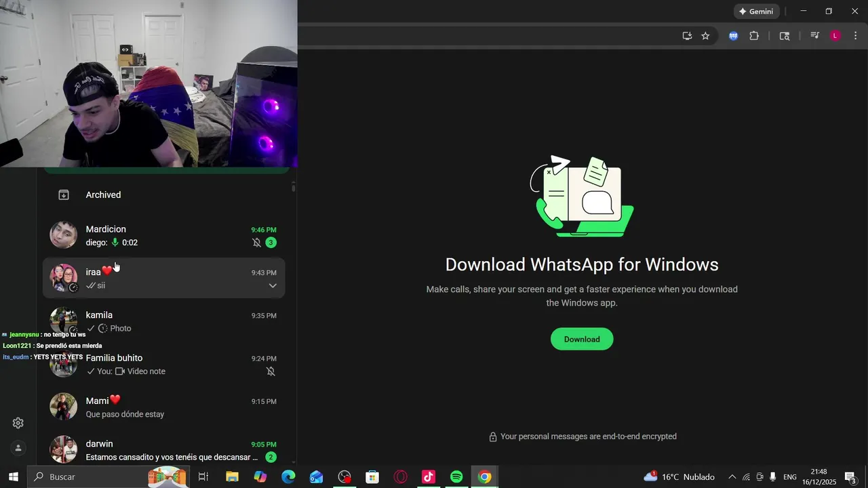Open the iraa chat
The width and height of the screenshot is (868, 488).
coord(163,278)
